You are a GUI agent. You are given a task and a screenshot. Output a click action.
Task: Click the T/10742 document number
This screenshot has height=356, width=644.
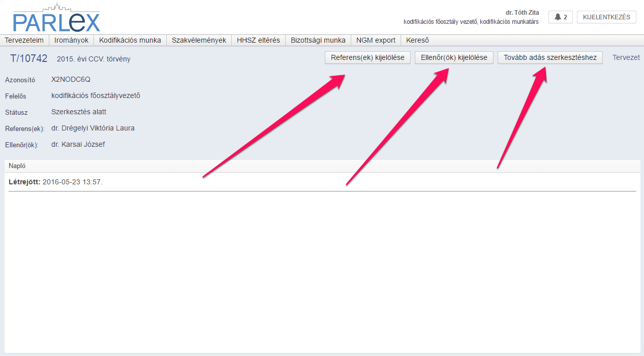click(x=29, y=58)
